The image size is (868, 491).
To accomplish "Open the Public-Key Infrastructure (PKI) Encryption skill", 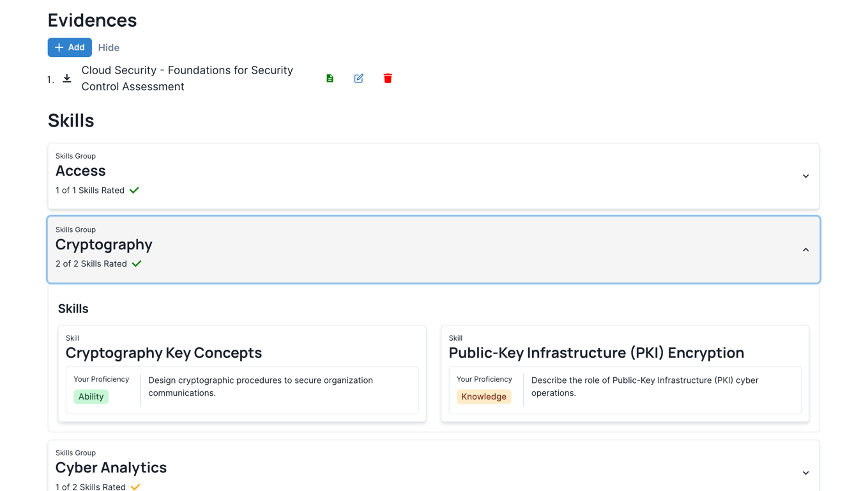I will 596,353.
